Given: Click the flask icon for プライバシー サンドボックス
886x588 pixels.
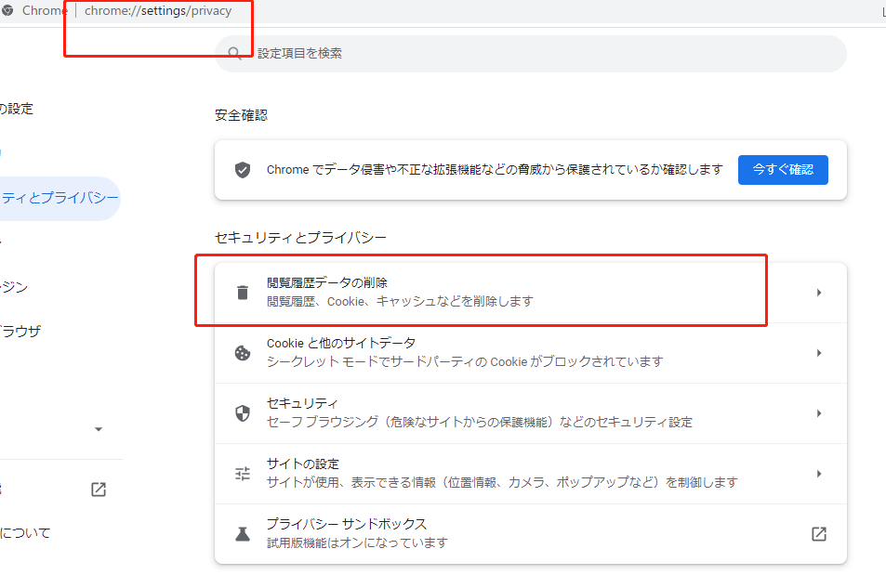Looking at the screenshot, I should [243, 534].
